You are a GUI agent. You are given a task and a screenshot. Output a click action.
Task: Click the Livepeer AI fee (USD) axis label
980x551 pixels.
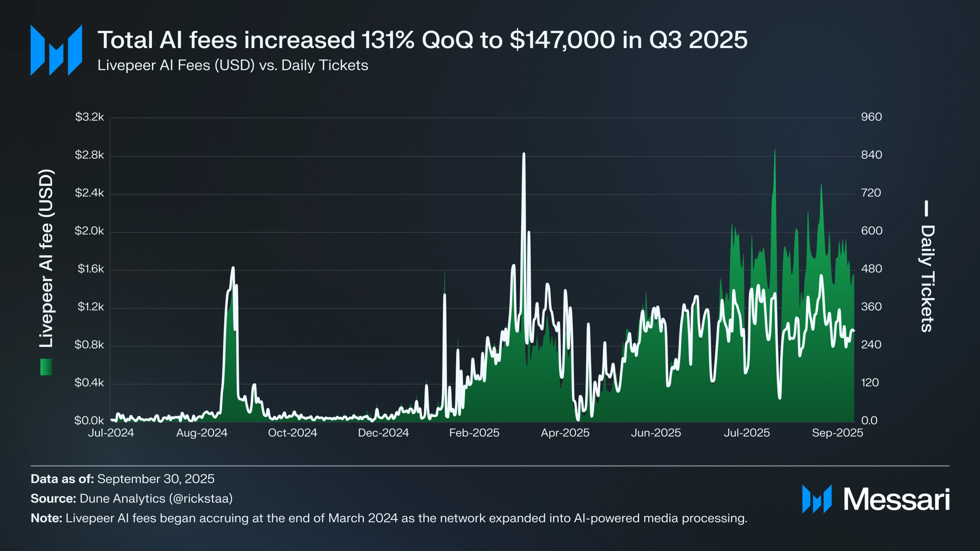click(46, 258)
